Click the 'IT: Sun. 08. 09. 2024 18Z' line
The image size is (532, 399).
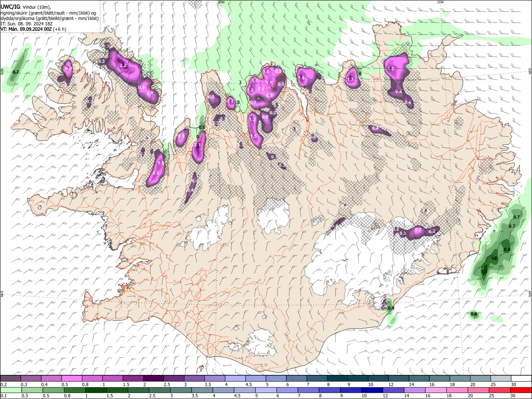click(x=27, y=24)
